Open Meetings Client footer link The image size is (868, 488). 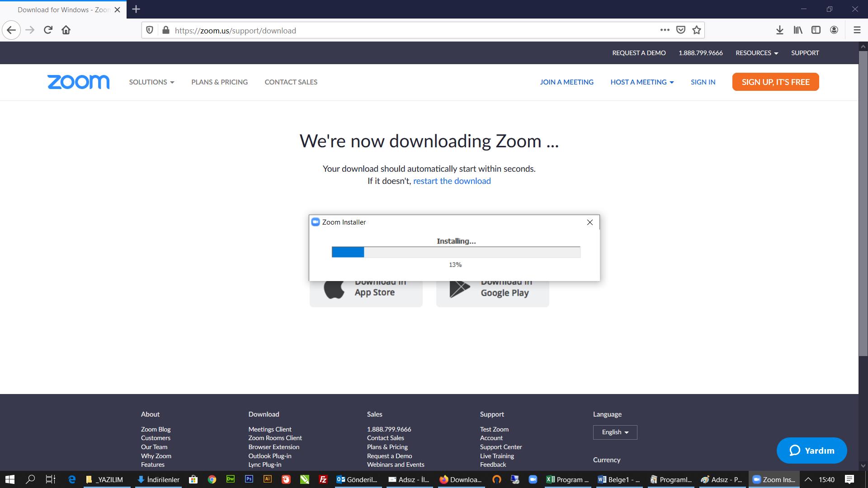point(270,429)
